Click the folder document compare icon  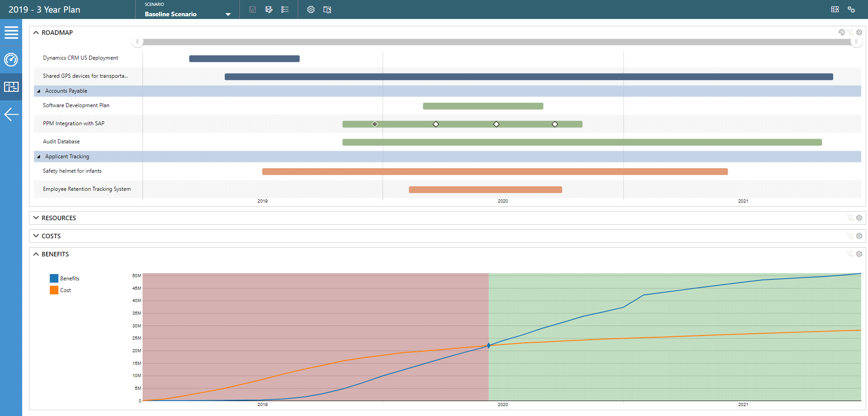(327, 9)
